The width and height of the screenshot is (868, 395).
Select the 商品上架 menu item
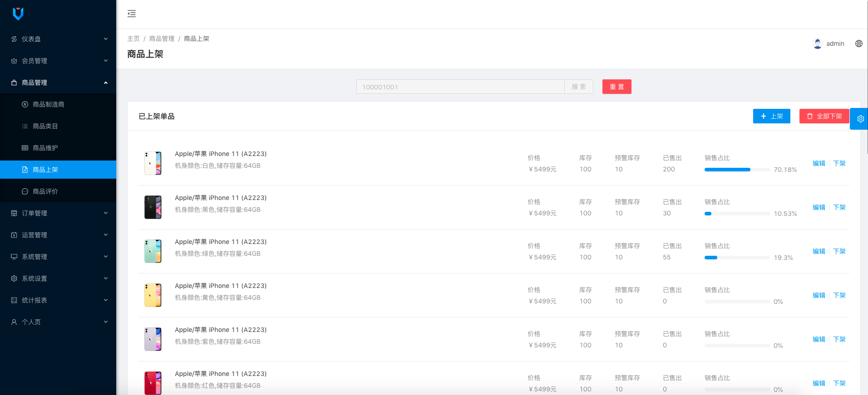coord(58,170)
